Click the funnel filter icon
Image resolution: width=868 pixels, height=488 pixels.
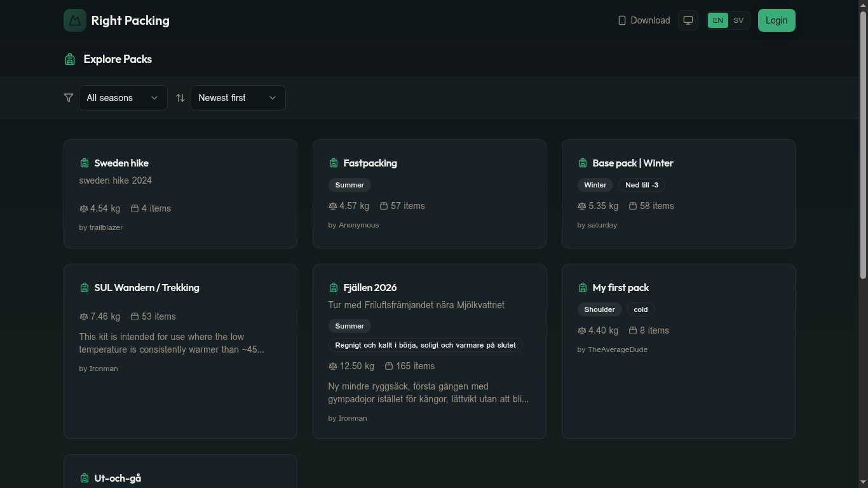69,98
